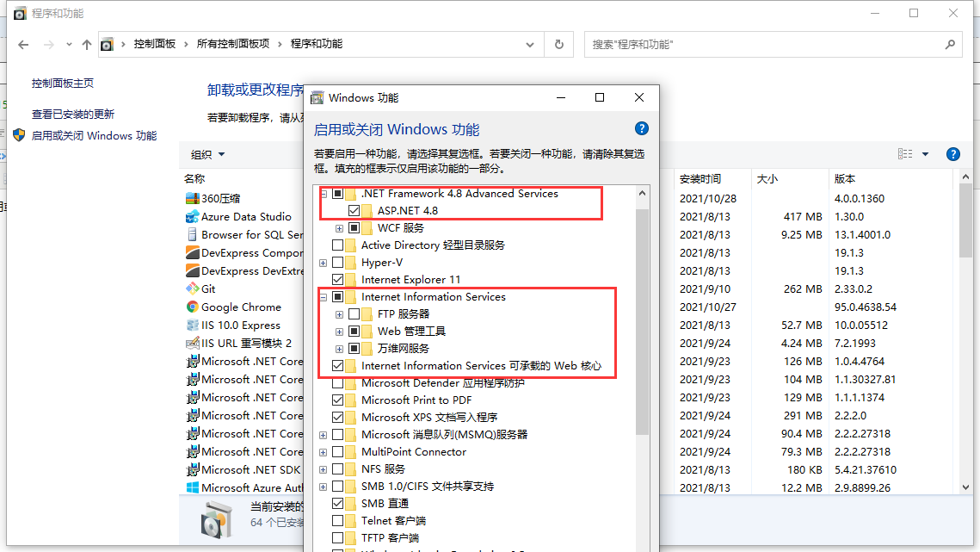Select Microsoft XPS 文档写入程序 row

pos(429,418)
